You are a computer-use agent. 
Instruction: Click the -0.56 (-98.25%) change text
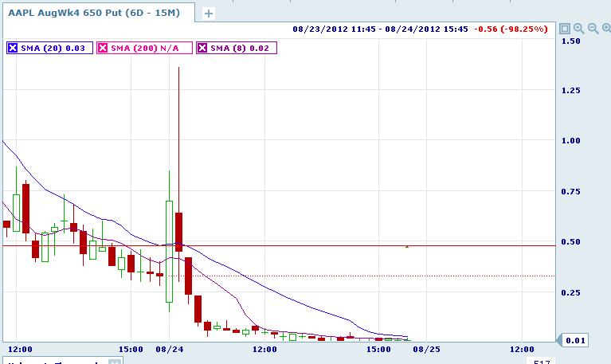(x=511, y=29)
